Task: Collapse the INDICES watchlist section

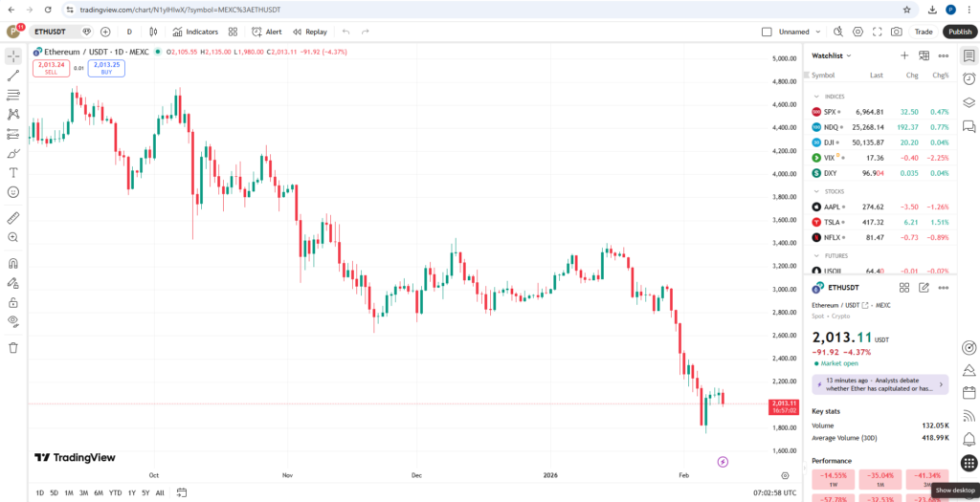Action: click(x=816, y=97)
